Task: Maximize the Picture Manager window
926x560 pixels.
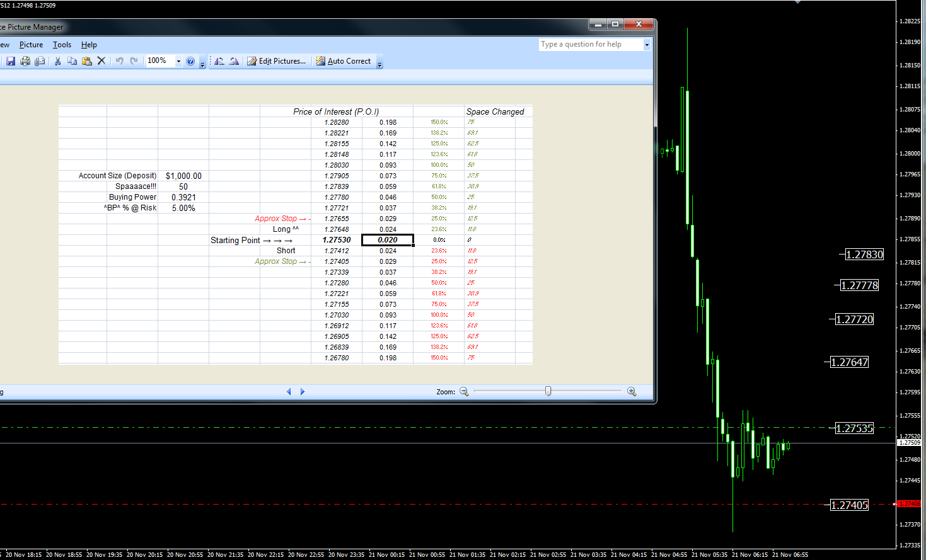Action: (615, 24)
